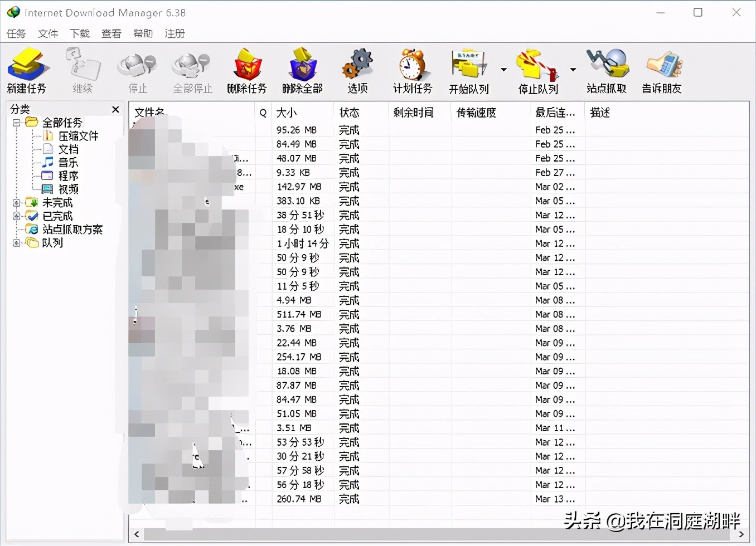Select the row sized 260.74 MB
The width and height of the screenshot is (756, 546).
click(x=439, y=499)
